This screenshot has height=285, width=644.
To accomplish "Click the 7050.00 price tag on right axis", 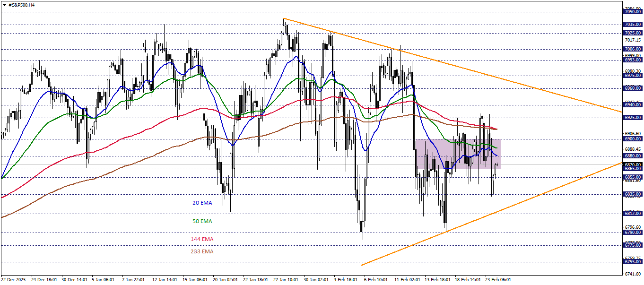I will (x=632, y=11).
